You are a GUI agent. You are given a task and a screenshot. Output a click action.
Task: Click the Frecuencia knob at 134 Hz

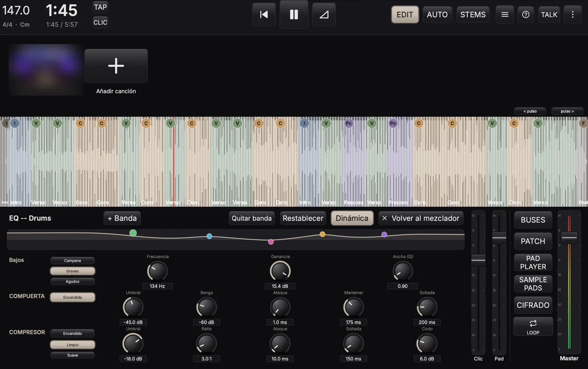coord(157,272)
